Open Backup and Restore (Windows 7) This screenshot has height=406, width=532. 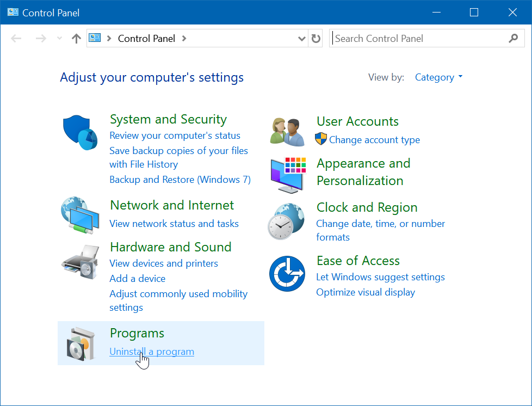pyautogui.click(x=180, y=179)
